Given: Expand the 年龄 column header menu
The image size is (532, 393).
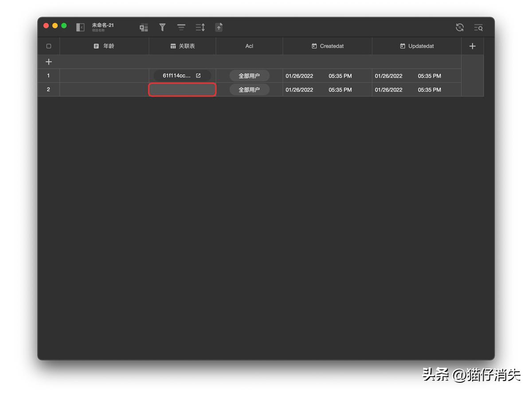Looking at the screenshot, I should click(104, 46).
